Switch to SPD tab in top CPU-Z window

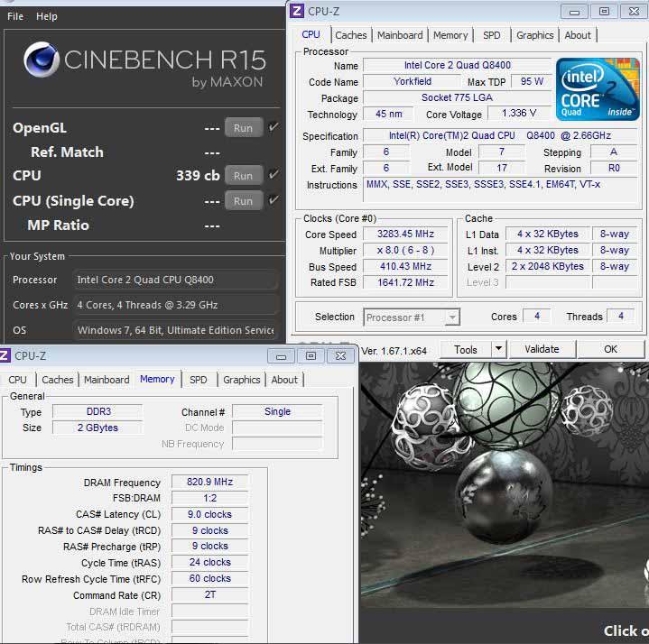coord(491,35)
